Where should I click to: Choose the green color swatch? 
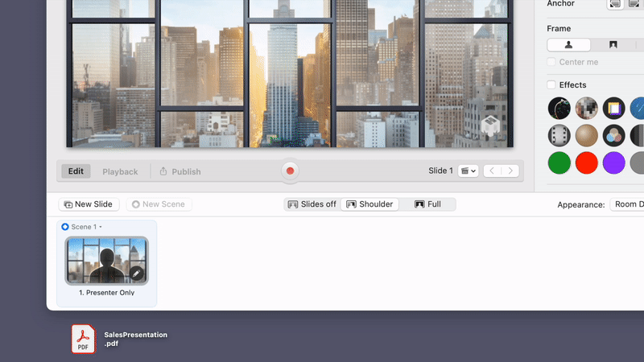559,163
